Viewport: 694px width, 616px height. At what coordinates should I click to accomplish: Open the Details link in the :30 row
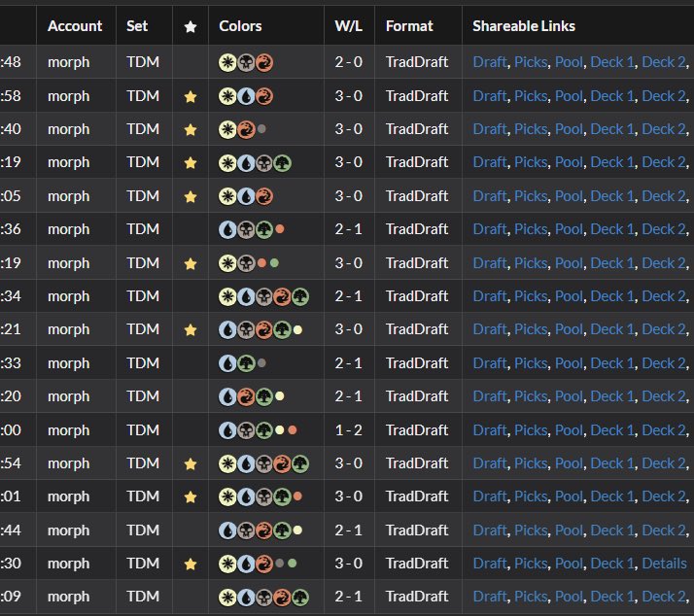(664, 564)
